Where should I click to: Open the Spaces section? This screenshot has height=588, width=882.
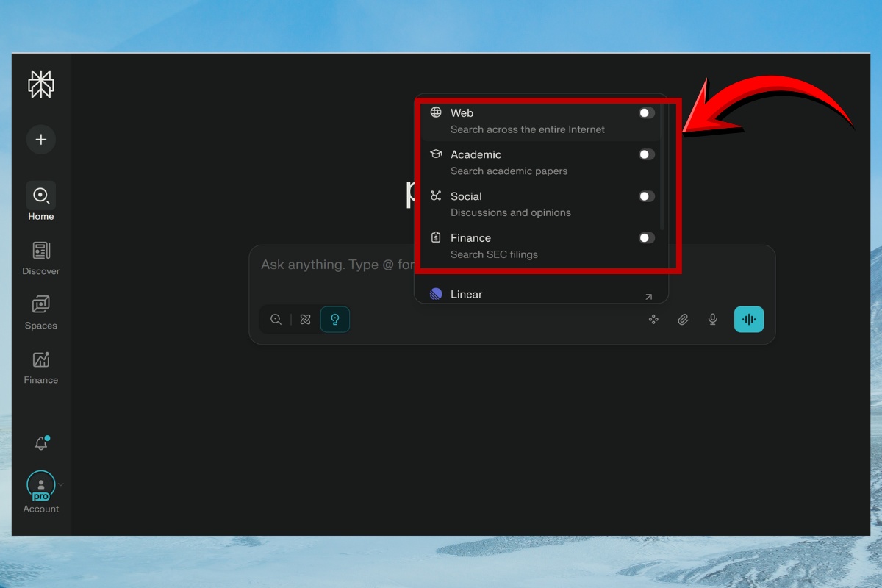[41, 312]
